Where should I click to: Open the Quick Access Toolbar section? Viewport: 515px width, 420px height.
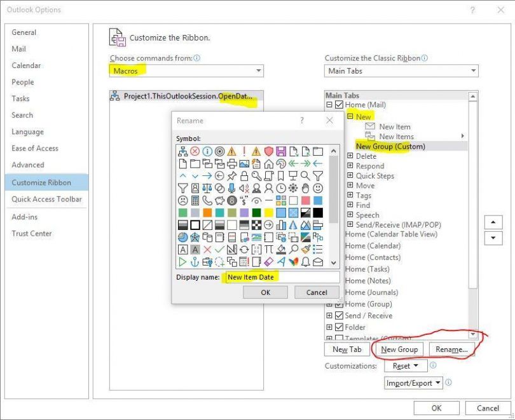coord(46,199)
